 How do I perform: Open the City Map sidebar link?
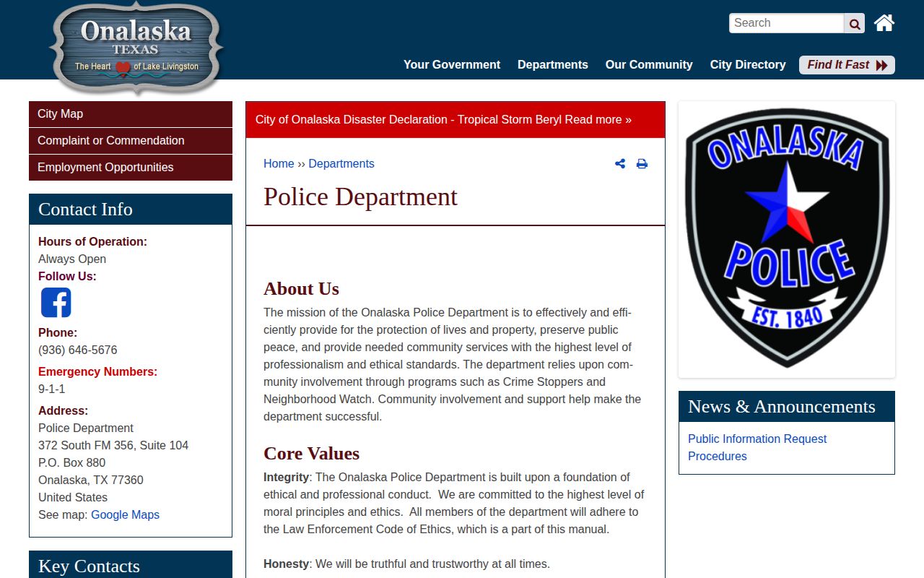pos(131,114)
